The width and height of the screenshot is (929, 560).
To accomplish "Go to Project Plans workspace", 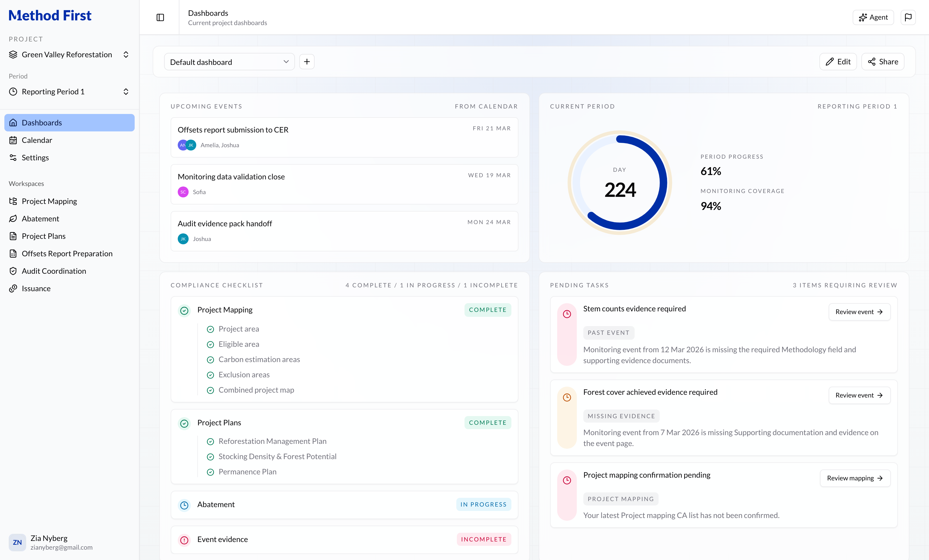I will click(69, 236).
